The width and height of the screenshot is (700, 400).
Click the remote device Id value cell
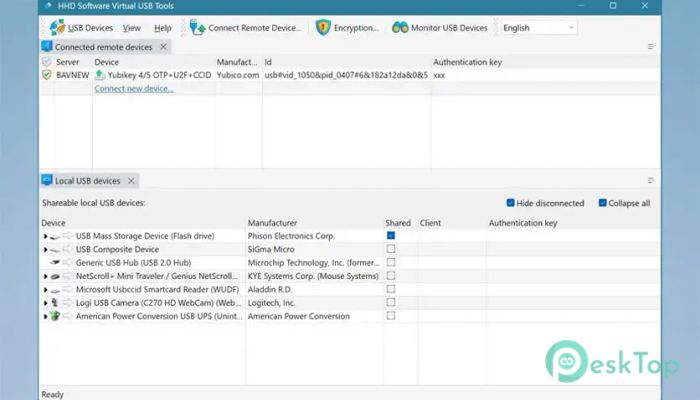tap(346, 75)
